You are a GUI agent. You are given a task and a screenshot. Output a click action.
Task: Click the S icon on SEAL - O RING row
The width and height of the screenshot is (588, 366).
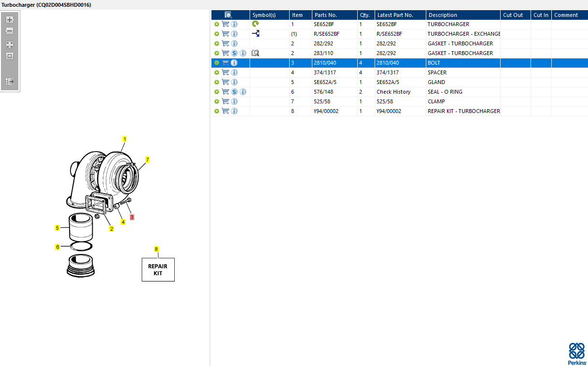coord(234,92)
